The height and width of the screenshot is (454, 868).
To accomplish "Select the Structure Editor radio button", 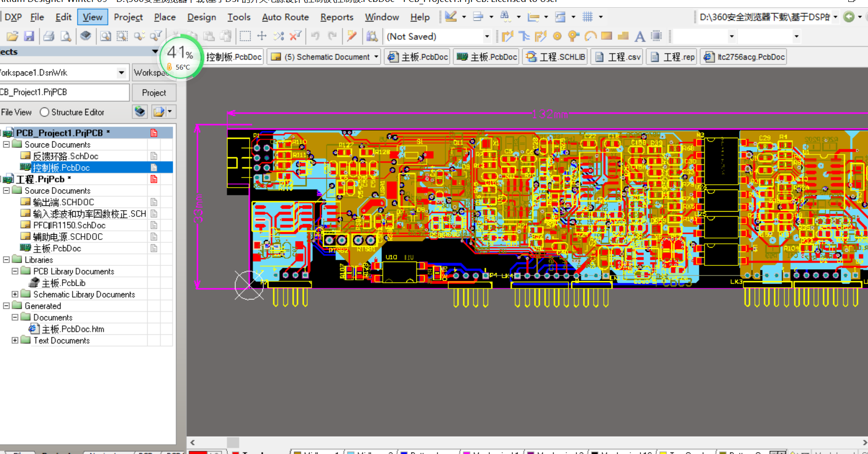I will click(45, 112).
